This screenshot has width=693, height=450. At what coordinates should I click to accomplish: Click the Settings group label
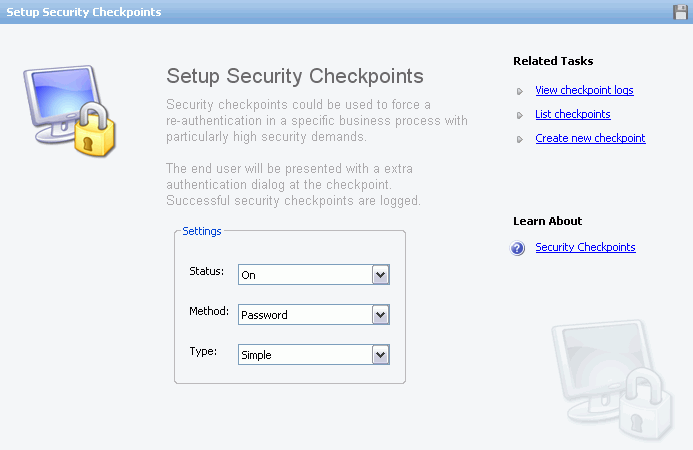[x=202, y=231]
